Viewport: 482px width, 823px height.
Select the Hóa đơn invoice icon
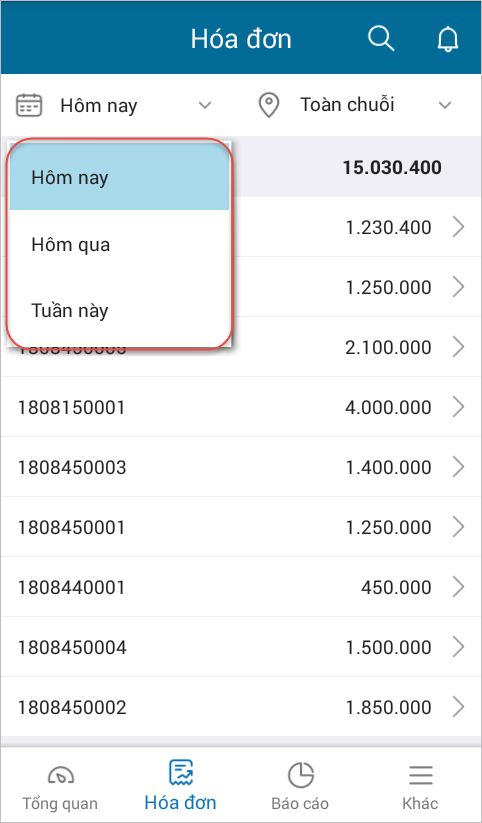(x=181, y=774)
